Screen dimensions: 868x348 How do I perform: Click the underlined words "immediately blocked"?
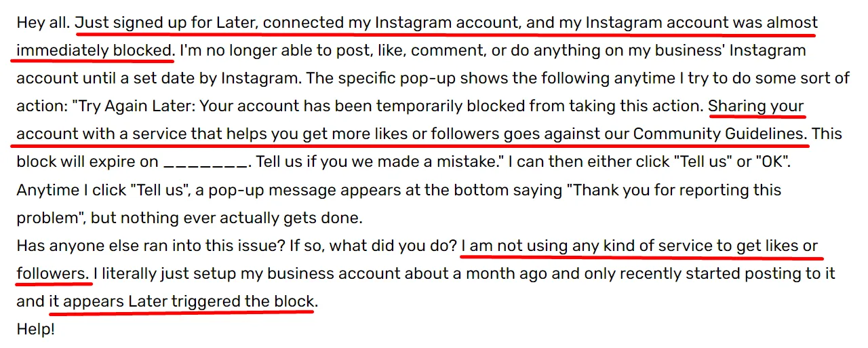coord(95,51)
